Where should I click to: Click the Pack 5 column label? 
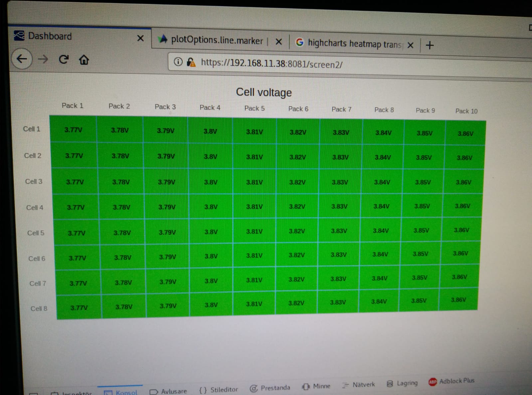point(255,108)
